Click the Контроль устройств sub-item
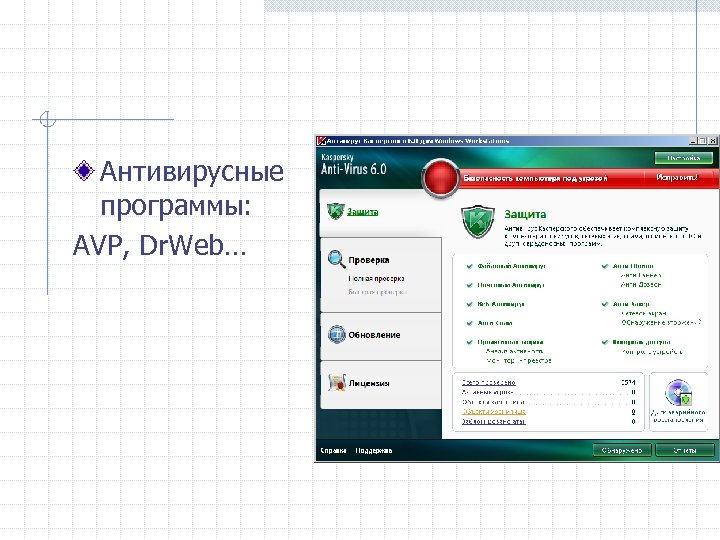Screen dimensions: 720x540 pos(652,352)
